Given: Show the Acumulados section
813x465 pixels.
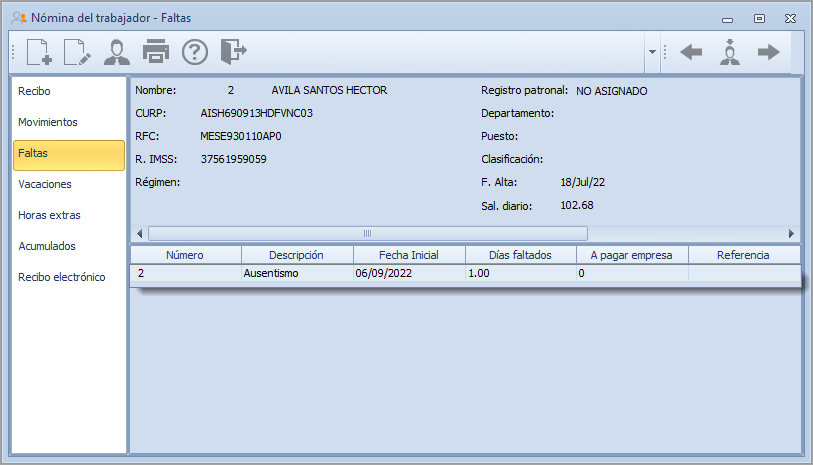Looking at the screenshot, I should pos(47,246).
